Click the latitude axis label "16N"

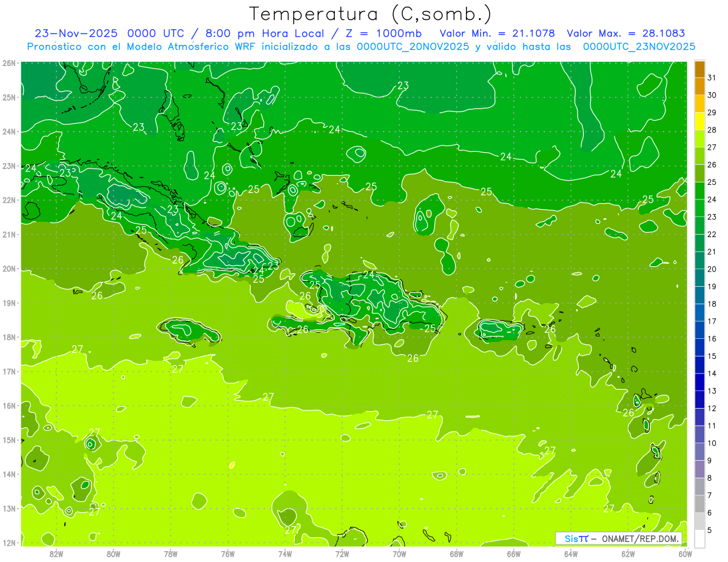coord(9,406)
